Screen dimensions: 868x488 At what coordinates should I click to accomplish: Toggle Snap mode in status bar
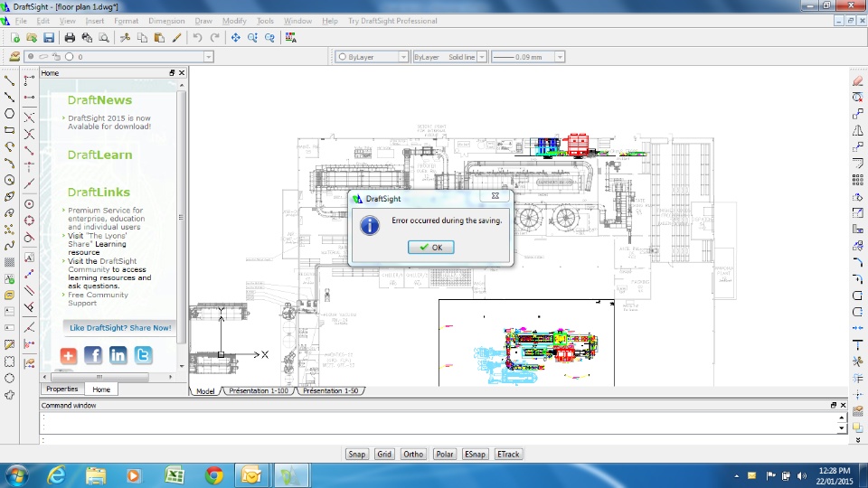[356, 455]
